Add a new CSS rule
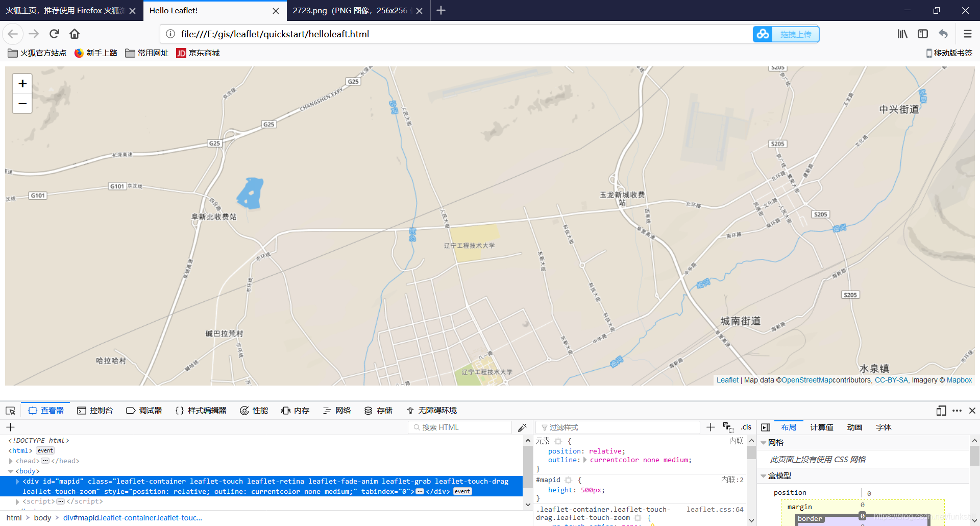The image size is (980, 526). pos(710,427)
